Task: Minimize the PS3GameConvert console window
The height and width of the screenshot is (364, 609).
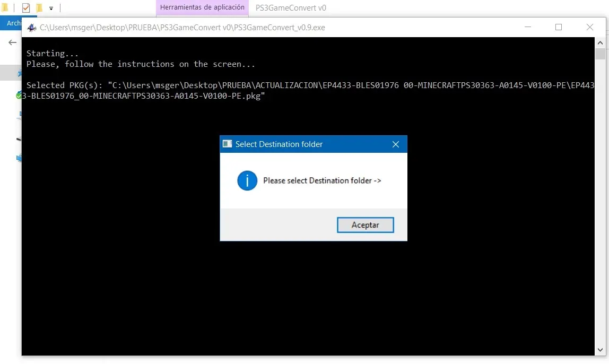Action: click(527, 27)
